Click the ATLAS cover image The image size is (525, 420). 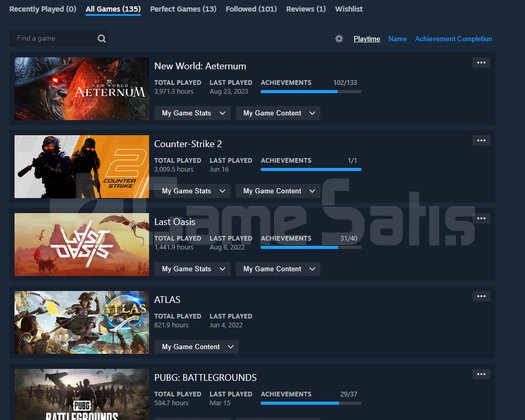[x=82, y=322]
